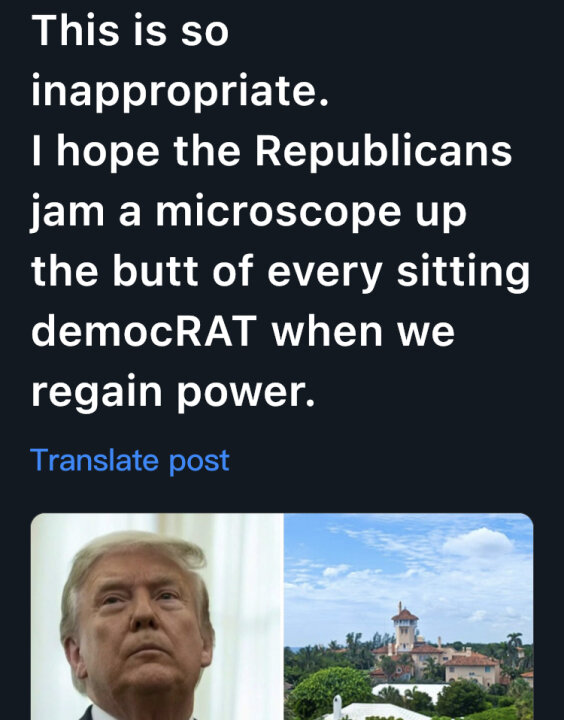
Task: Tap the word "Republicans" in the post
Action: 384,152
